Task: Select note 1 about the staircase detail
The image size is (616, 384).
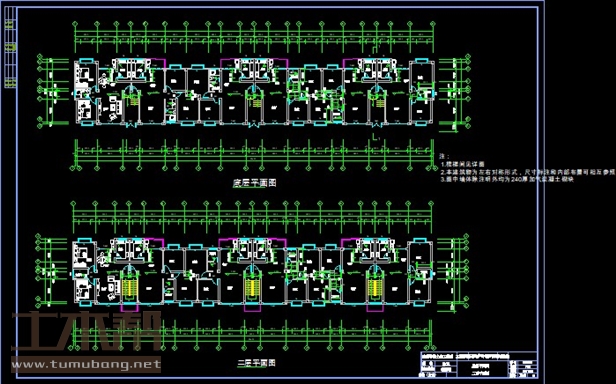Action: [462, 164]
